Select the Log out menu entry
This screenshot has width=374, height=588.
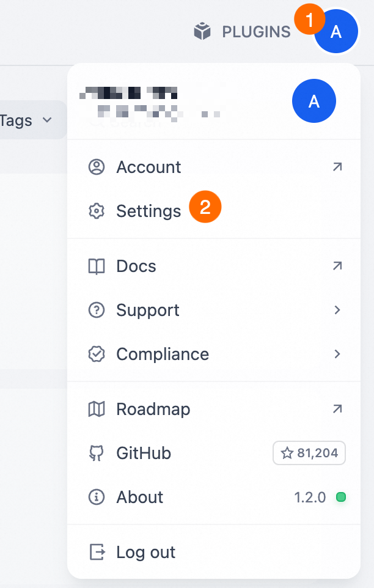pos(145,552)
